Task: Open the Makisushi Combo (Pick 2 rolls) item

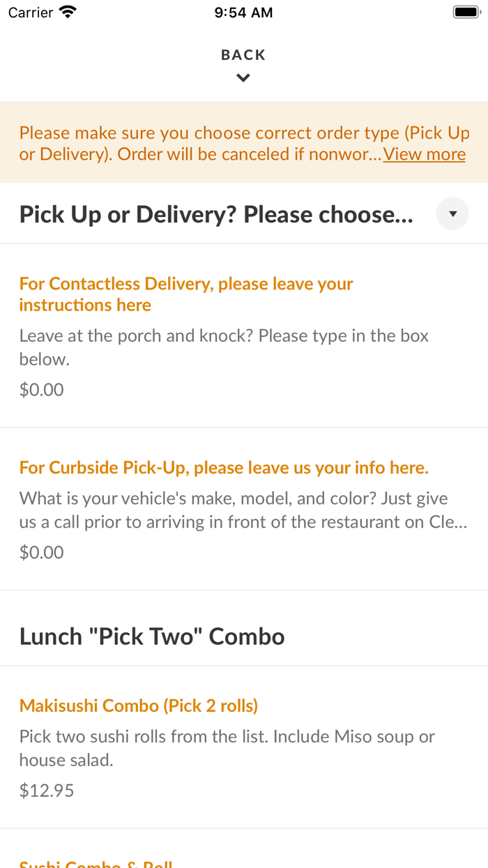Action: coord(139,705)
